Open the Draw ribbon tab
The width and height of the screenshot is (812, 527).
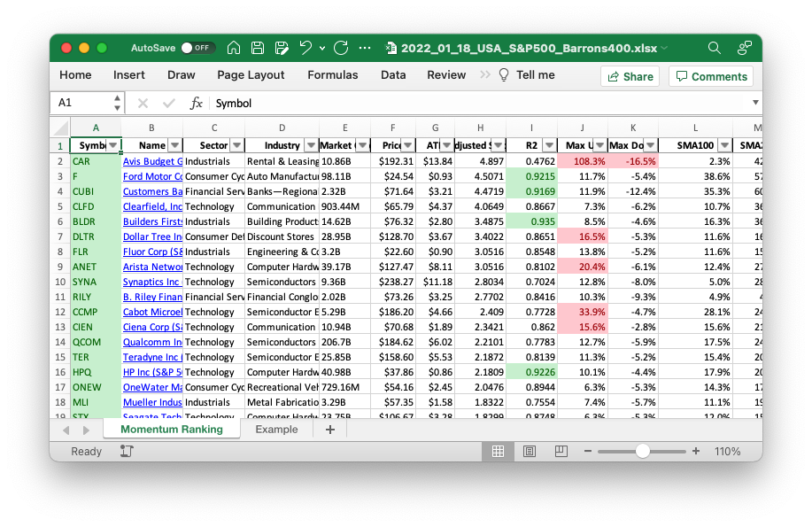click(x=182, y=74)
